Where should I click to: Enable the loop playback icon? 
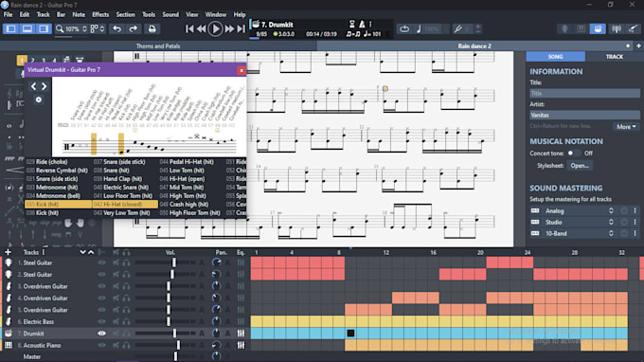[404, 28]
